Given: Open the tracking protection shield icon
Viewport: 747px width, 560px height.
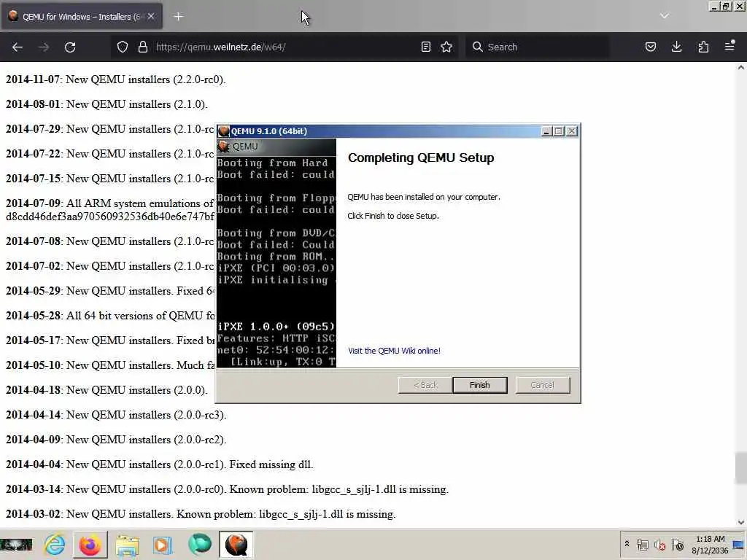Looking at the screenshot, I should [x=123, y=47].
